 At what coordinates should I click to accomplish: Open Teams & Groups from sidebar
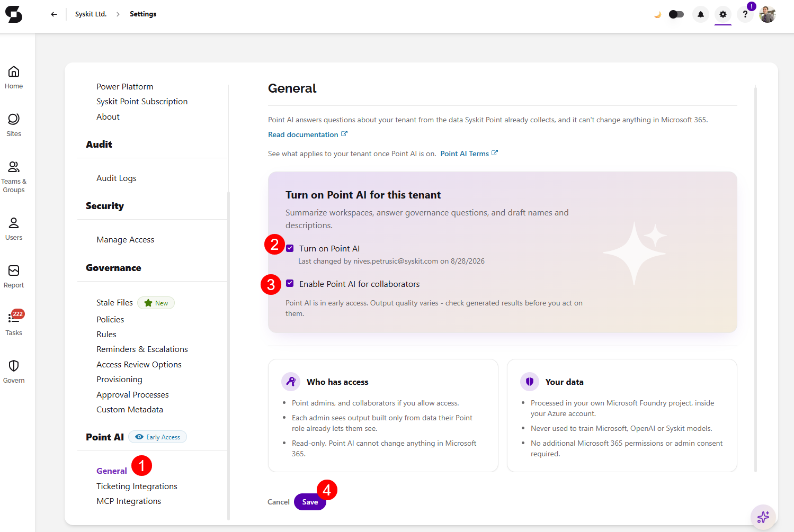14,177
